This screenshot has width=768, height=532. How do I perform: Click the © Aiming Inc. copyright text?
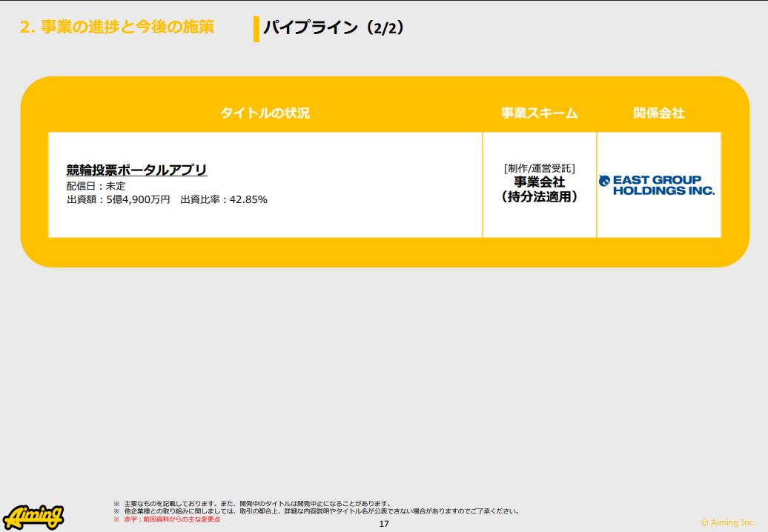pyautogui.click(x=728, y=522)
